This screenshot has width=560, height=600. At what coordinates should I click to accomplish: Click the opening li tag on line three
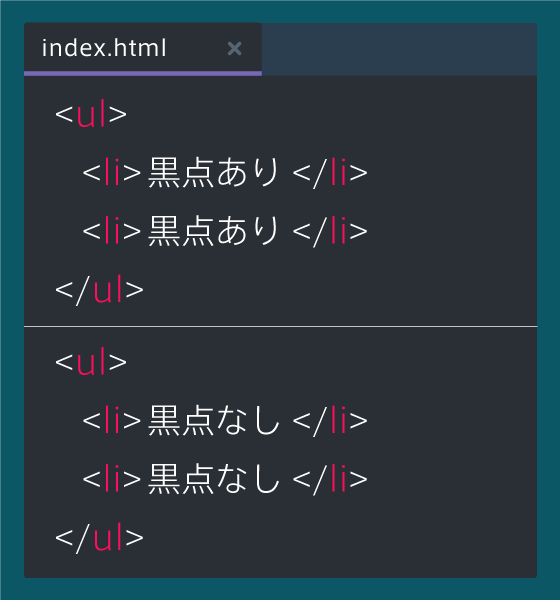pyautogui.click(x=112, y=230)
